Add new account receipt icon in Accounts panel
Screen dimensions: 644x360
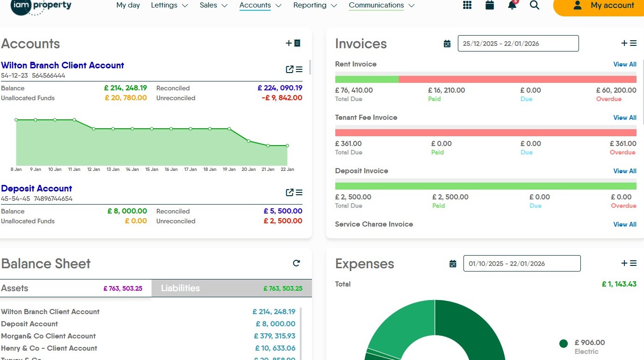[x=293, y=43]
